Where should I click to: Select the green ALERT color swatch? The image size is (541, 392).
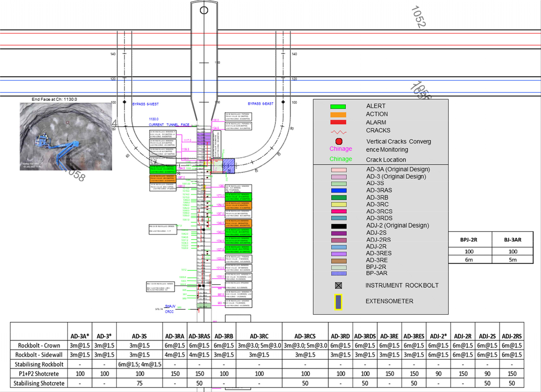[338, 107]
